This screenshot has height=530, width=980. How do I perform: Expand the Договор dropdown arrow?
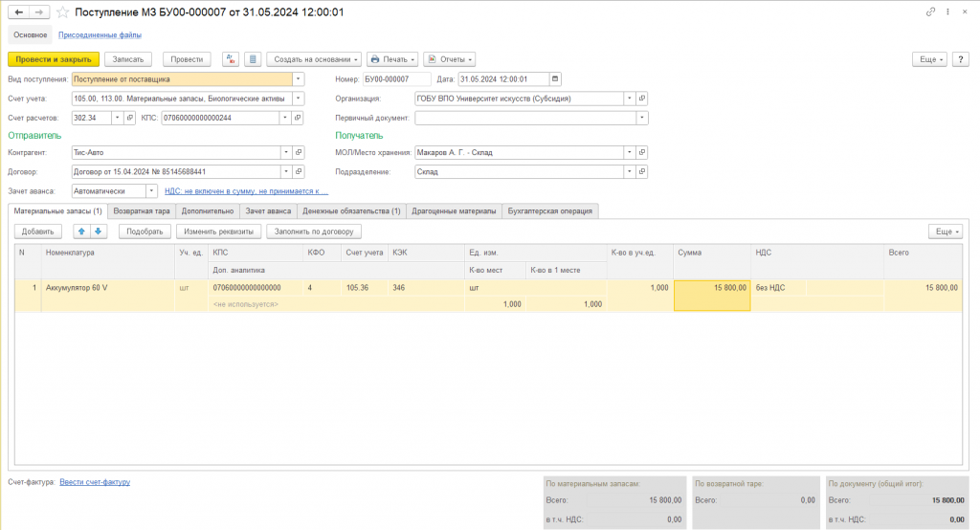point(286,172)
